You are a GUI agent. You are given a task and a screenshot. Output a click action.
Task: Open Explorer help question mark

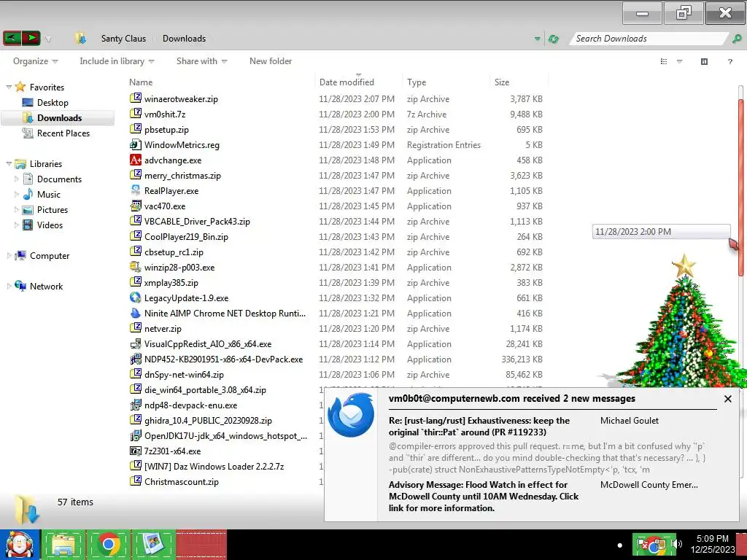(729, 61)
